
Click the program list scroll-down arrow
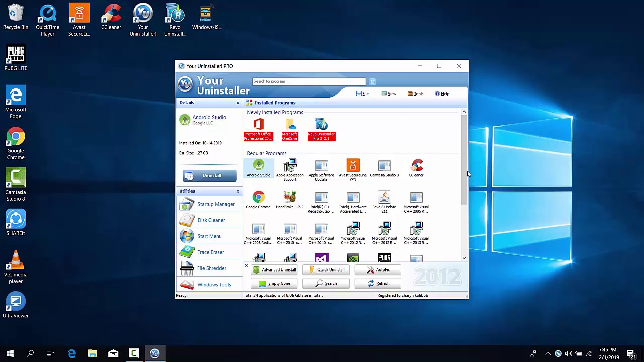464,258
